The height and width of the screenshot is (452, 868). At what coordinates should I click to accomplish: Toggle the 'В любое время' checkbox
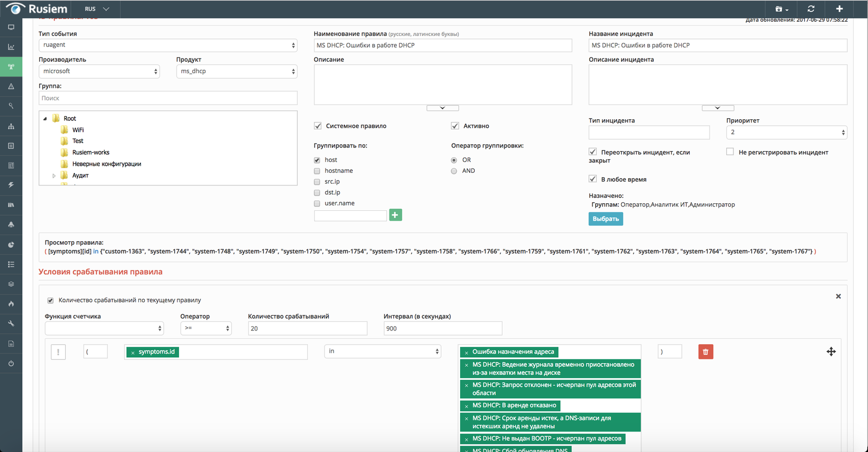point(593,179)
